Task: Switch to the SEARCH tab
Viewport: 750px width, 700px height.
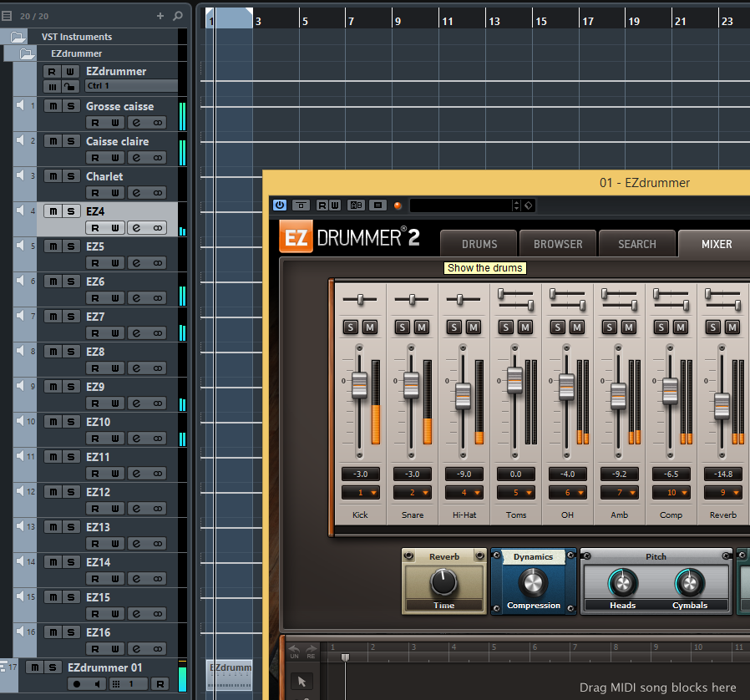Action: 637,244
